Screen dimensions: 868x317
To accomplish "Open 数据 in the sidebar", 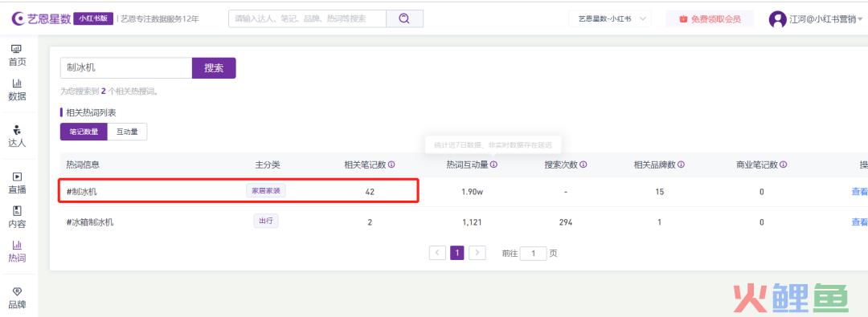I will 17,90.
